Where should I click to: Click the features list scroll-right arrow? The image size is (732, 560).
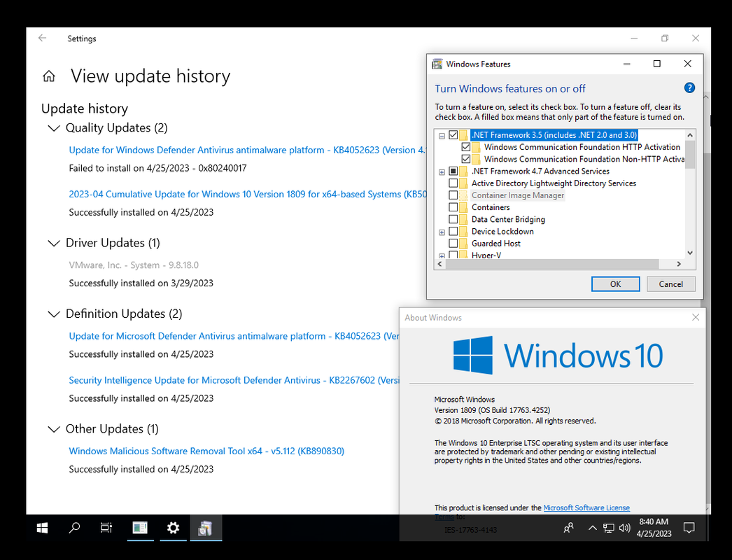pyautogui.click(x=679, y=264)
